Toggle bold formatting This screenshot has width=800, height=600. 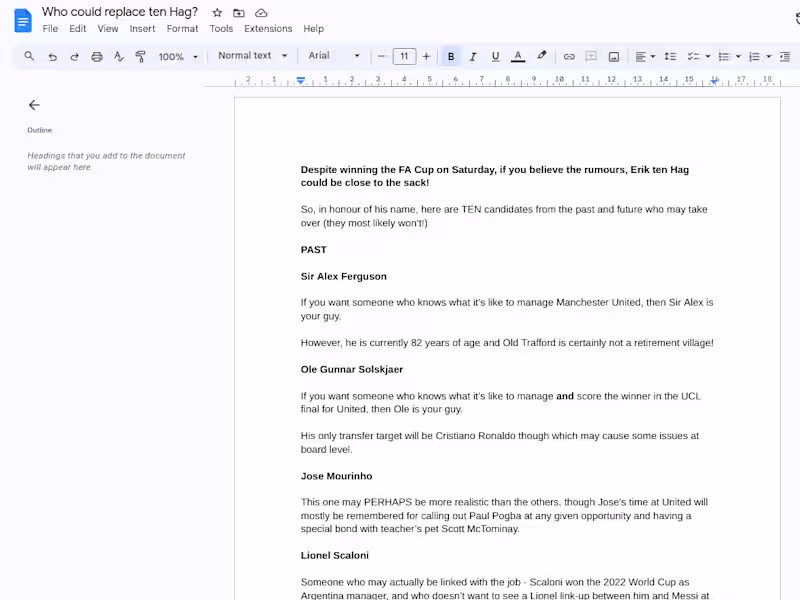coord(451,57)
